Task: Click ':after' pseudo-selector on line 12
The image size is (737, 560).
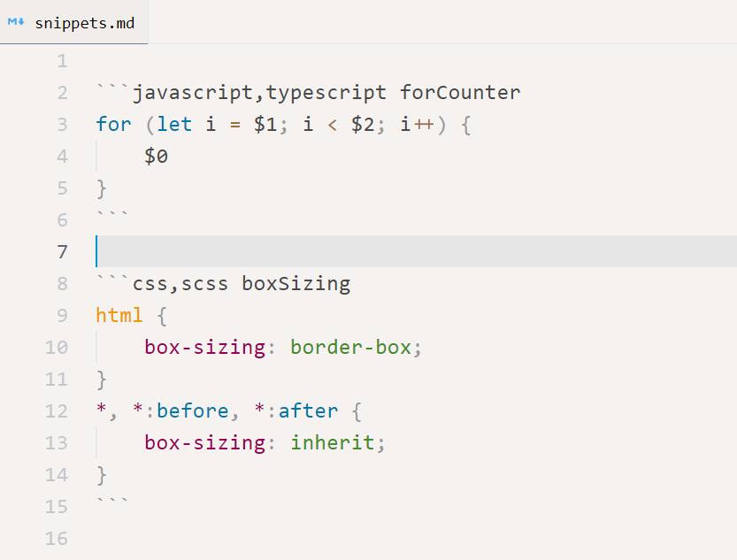Action: coord(303,411)
